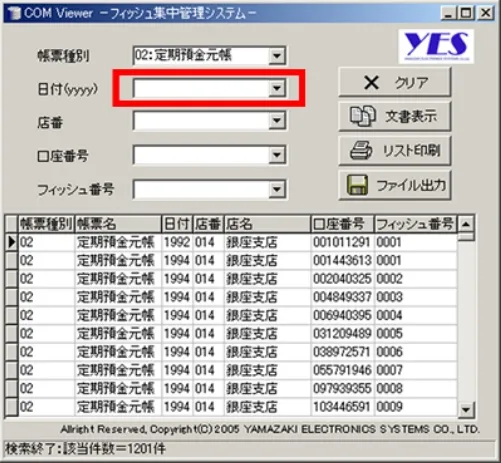Click the date cell 1992 in first row
Screen dimensions: 501x463
[x=177, y=242]
